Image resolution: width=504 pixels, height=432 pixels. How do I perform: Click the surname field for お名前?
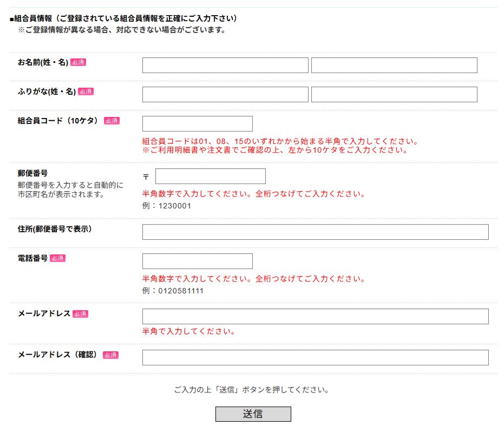[x=224, y=65]
